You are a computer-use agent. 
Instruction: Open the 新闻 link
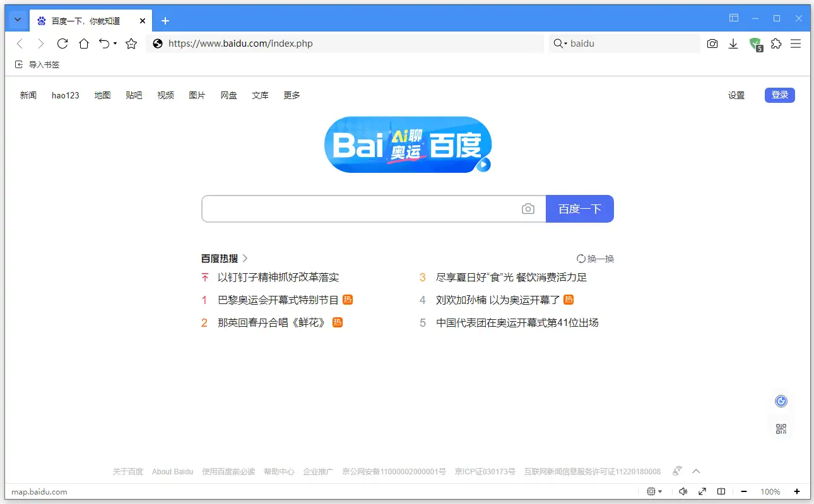[28, 95]
